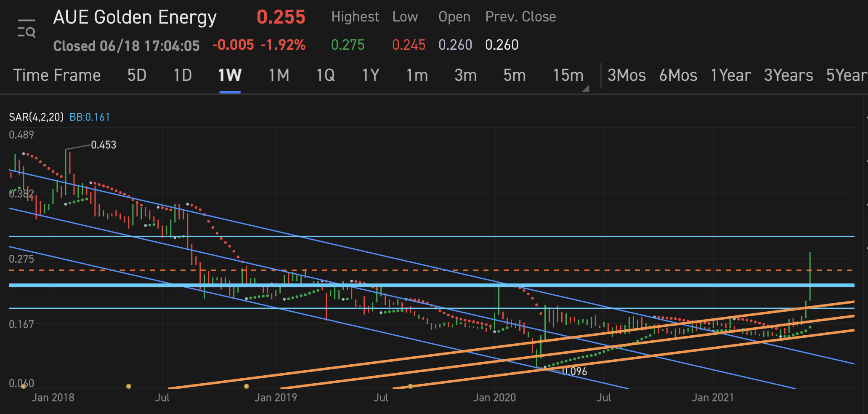Click the -1.92% percent change
The height and width of the screenshot is (414, 868).
coord(283,45)
